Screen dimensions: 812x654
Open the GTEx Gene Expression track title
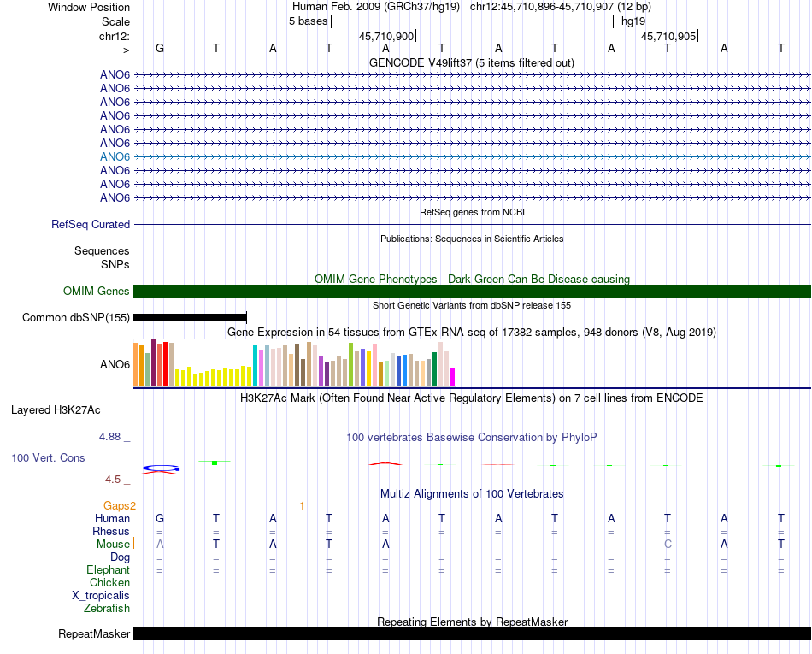(472, 333)
